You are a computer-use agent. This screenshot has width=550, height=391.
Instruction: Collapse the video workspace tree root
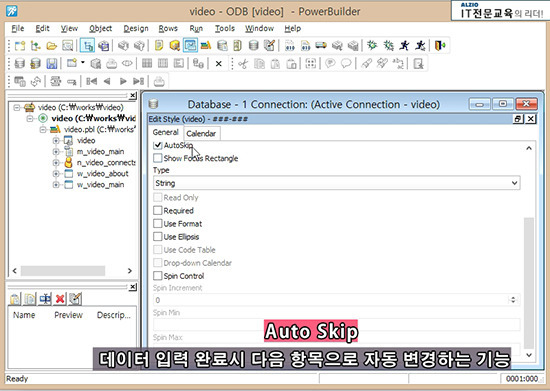(x=16, y=107)
